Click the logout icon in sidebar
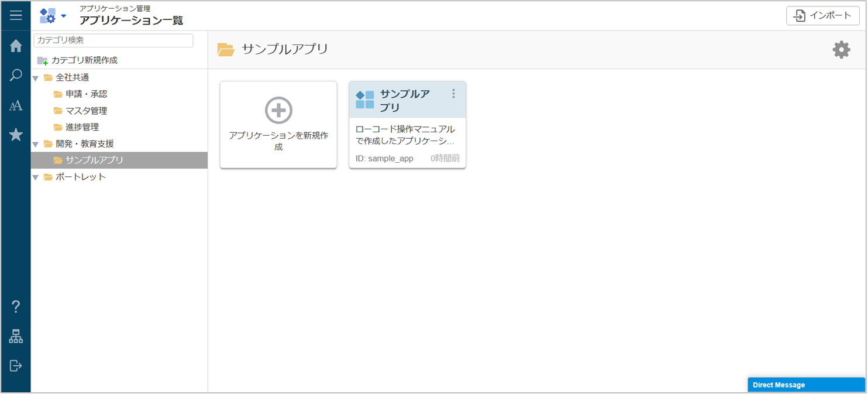Image resolution: width=868 pixels, height=394 pixels. [x=16, y=366]
